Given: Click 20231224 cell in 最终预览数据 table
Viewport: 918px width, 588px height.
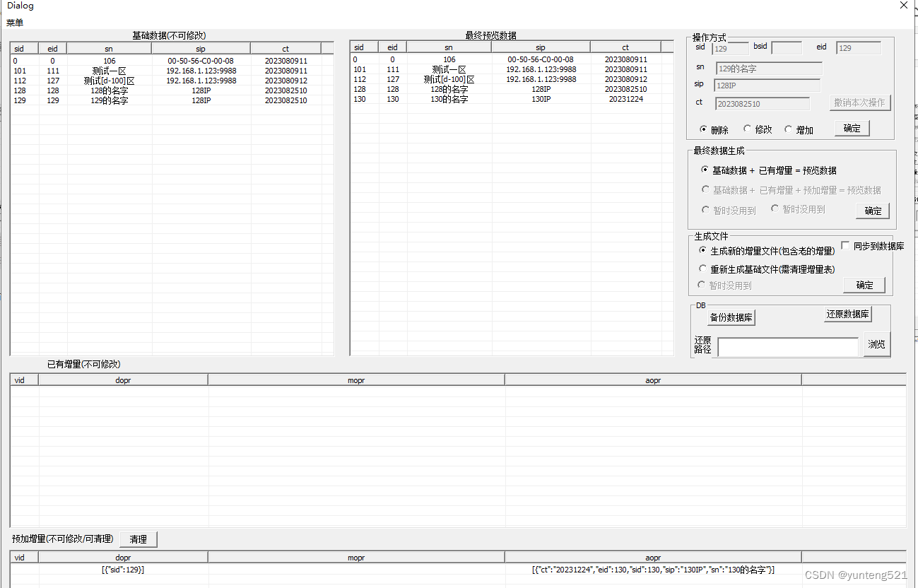Looking at the screenshot, I should click(625, 99).
